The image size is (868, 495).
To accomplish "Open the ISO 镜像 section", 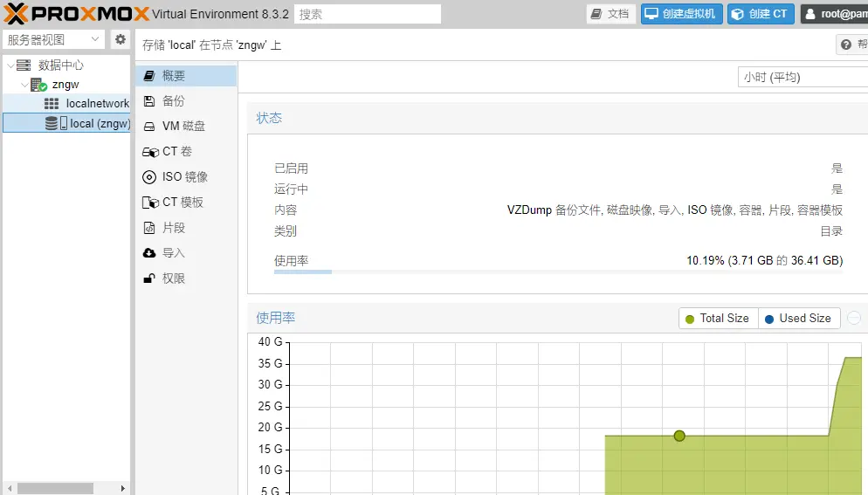I will [x=184, y=177].
